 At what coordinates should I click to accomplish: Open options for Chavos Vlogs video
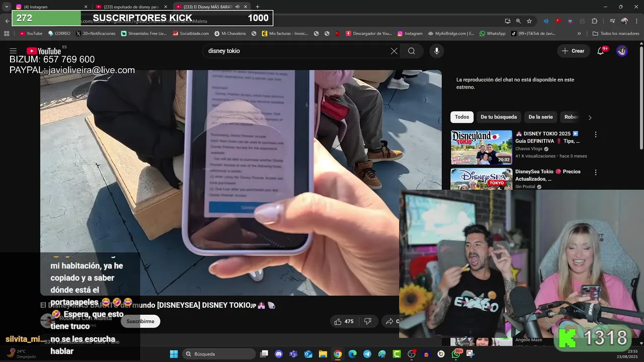[x=596, y=135]
